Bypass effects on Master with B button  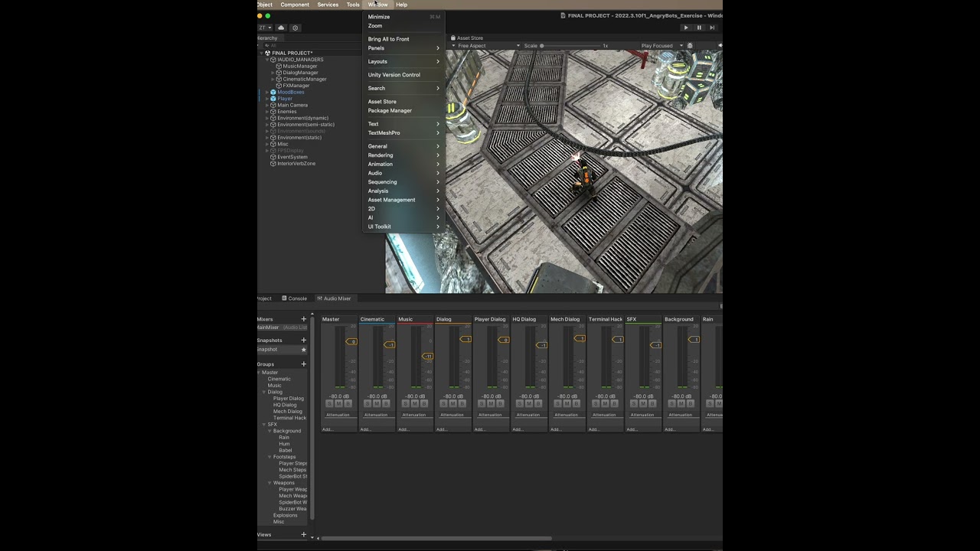(x=348, y=403)
